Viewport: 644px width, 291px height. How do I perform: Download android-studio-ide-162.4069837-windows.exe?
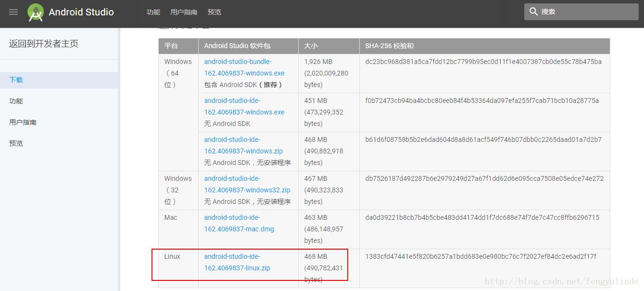pos(244,106)
